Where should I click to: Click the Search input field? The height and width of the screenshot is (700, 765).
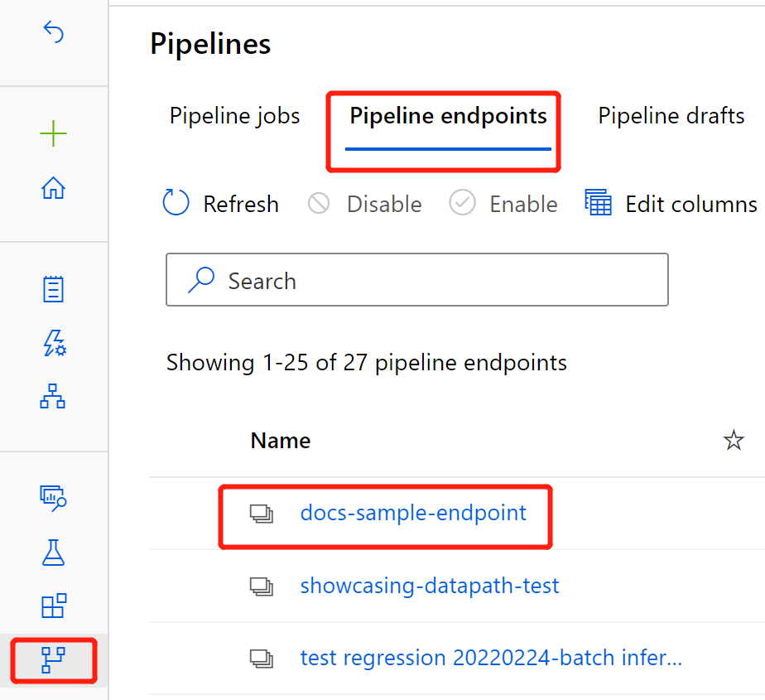click(417, 281)
